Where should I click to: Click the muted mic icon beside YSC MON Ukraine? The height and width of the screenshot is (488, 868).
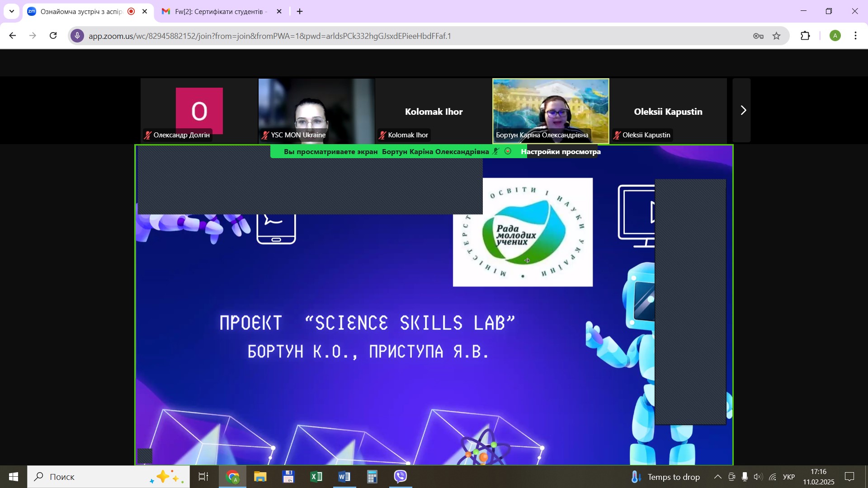(x=265, y=135)
